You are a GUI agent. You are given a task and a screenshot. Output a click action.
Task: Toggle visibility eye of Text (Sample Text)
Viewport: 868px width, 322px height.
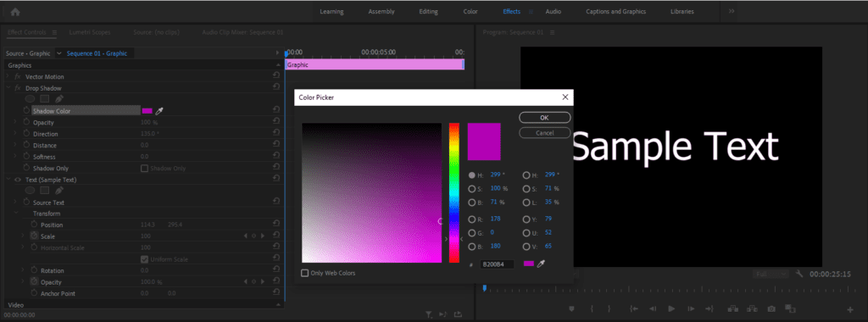[x=18, y=180]
